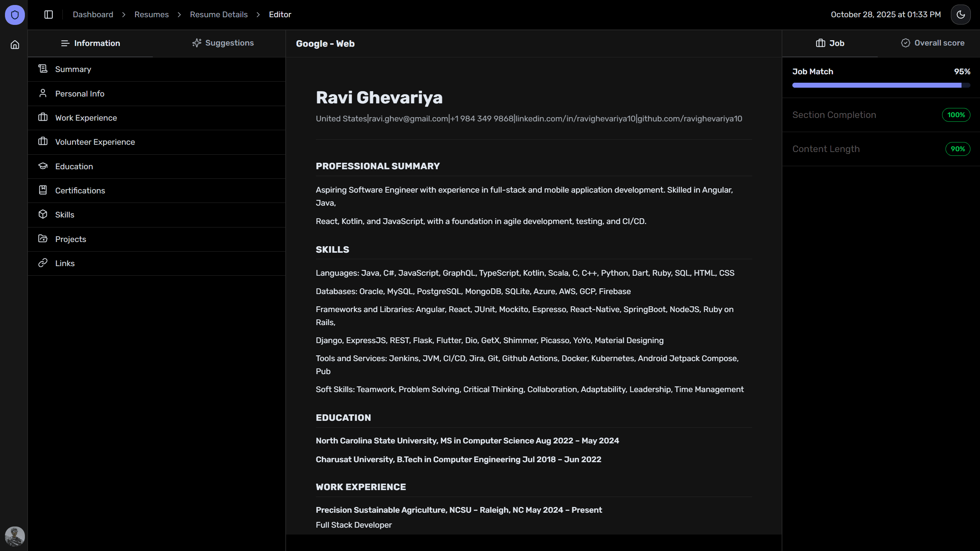Viewport: 980px width, 551px height.
Task: Navigate to Dashboard via breadcrumb
Action: pyautogui.click(x=93, y=14)
